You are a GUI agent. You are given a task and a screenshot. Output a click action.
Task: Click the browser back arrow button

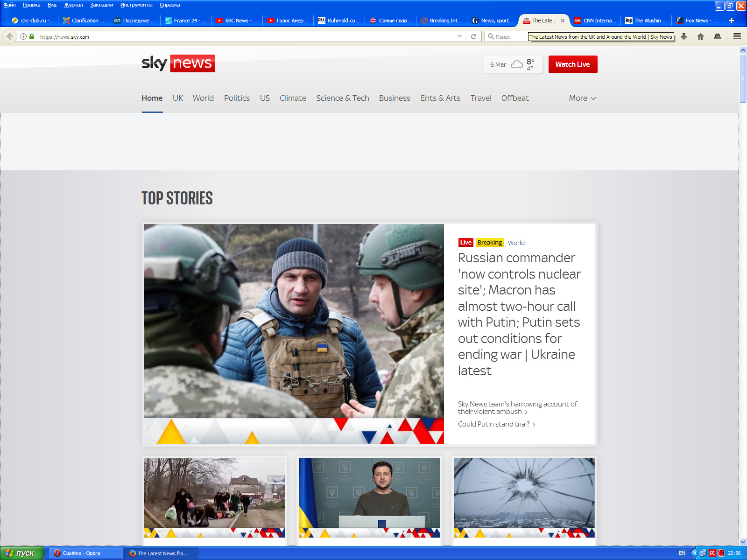10,36
